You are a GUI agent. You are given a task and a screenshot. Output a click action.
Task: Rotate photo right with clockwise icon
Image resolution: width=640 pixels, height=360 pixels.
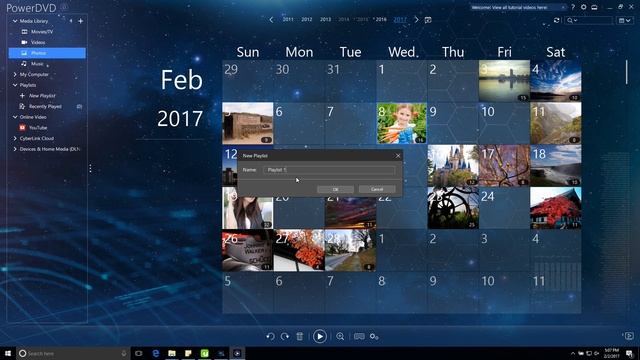point(285,336)
